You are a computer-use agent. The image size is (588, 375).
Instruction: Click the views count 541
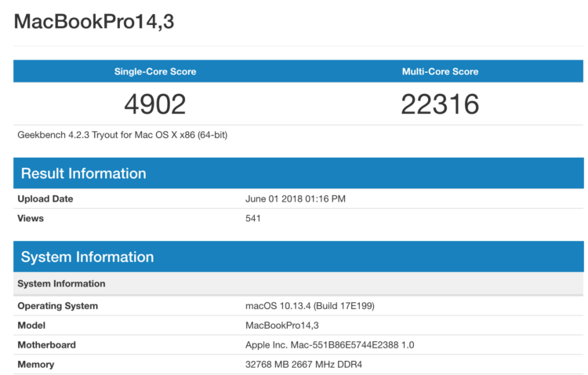253,218
